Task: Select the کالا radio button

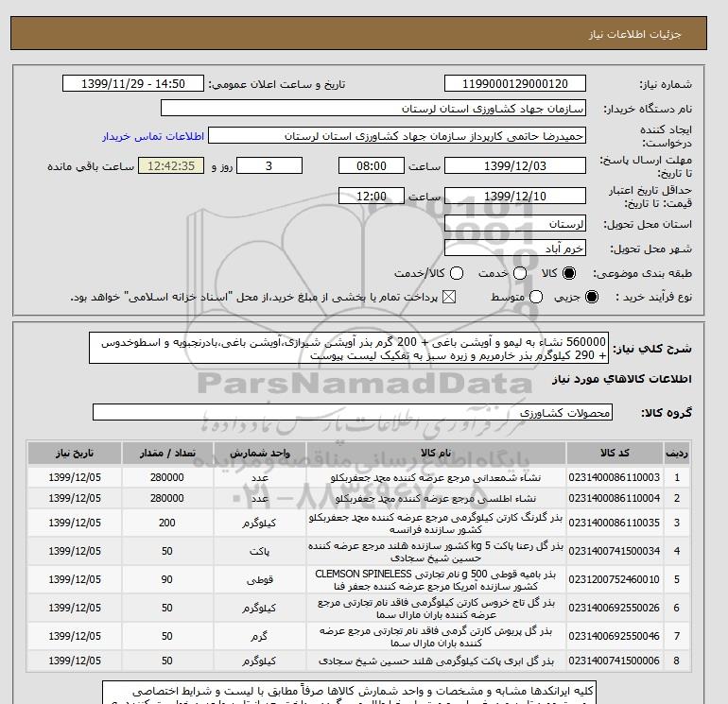Action: click(569, 273)
